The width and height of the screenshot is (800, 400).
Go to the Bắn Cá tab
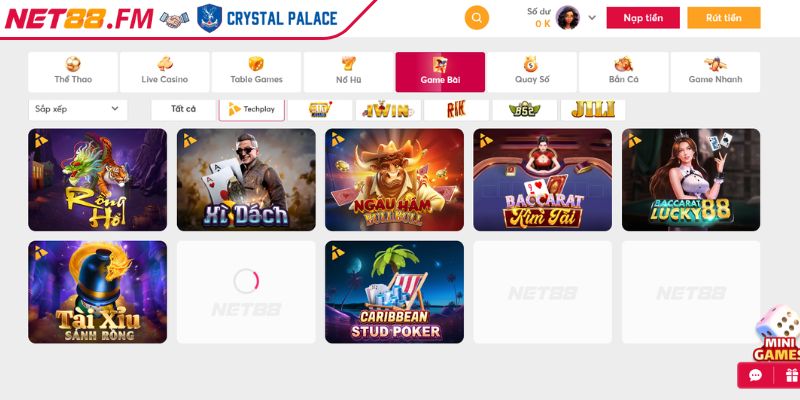[623, 72]
